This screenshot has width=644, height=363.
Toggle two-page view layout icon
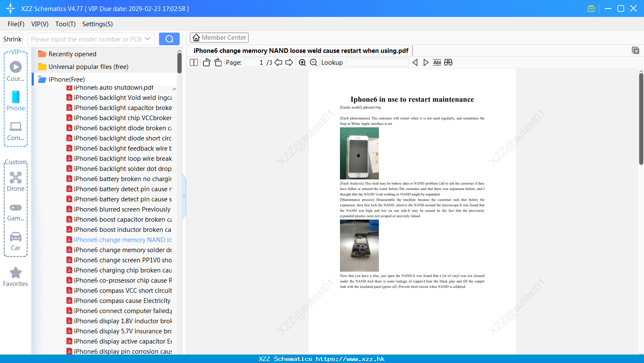(194, 62)
